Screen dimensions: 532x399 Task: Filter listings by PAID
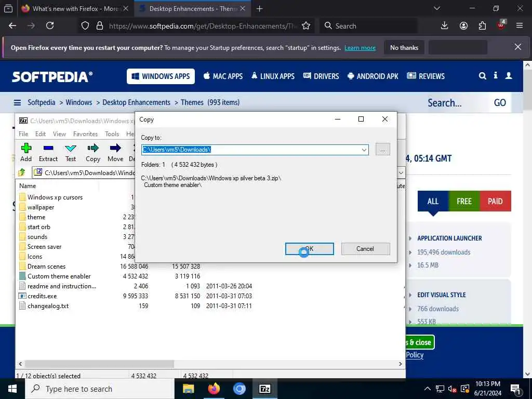coord(495,201)
